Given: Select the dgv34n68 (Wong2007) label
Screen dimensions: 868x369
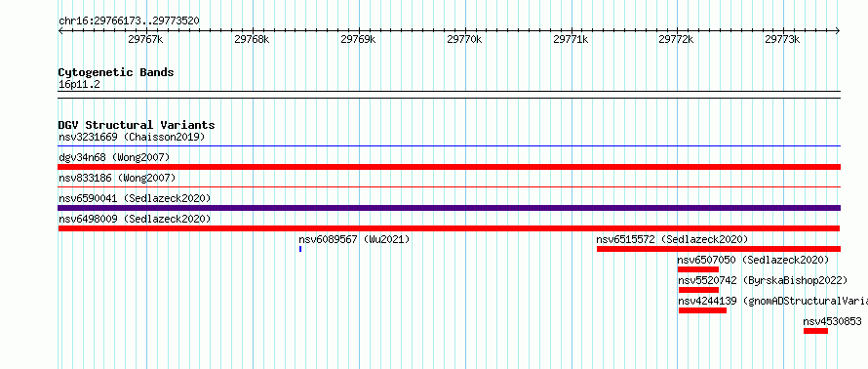Looking at the screenshot, I should pos(114,157).
